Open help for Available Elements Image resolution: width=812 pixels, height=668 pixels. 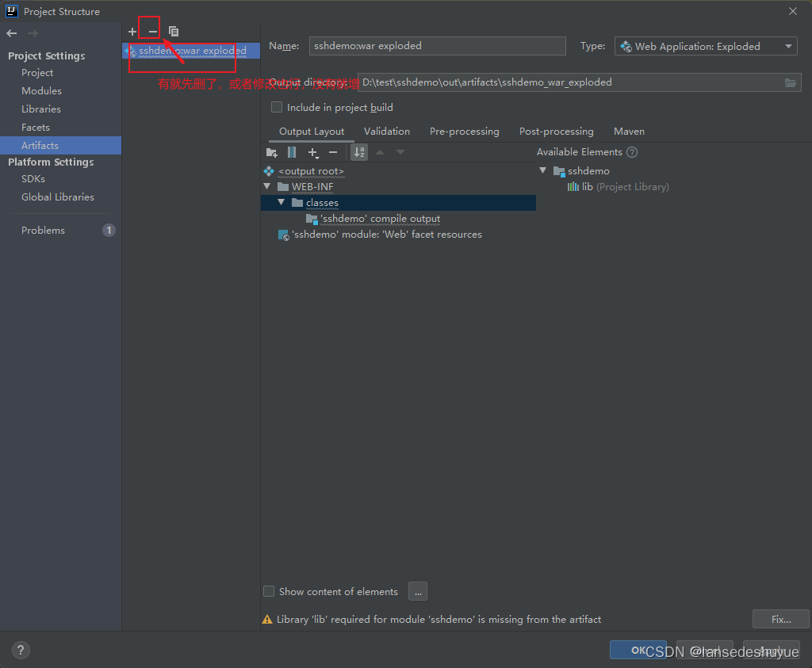click(632, 152)
